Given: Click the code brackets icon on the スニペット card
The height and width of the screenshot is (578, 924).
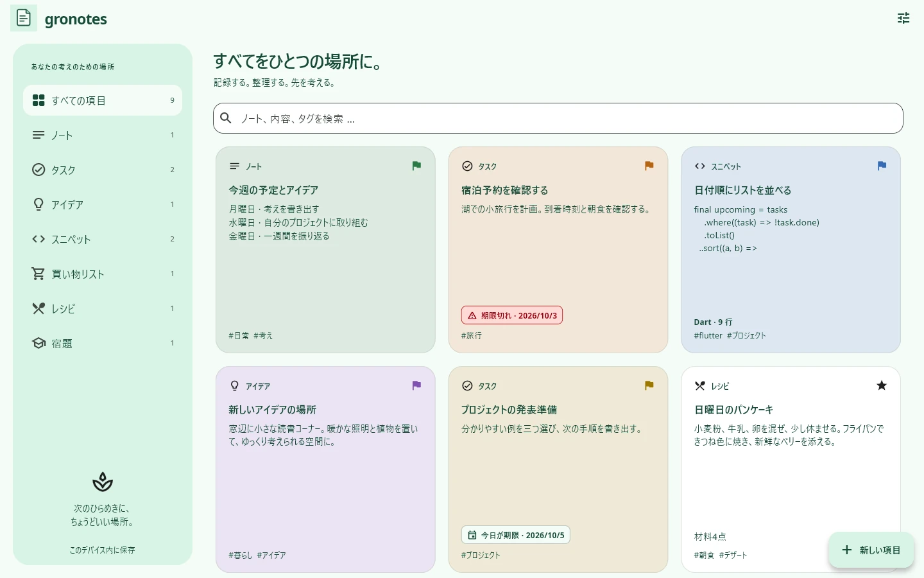Looking at the screenshot, I should [700, 166].
